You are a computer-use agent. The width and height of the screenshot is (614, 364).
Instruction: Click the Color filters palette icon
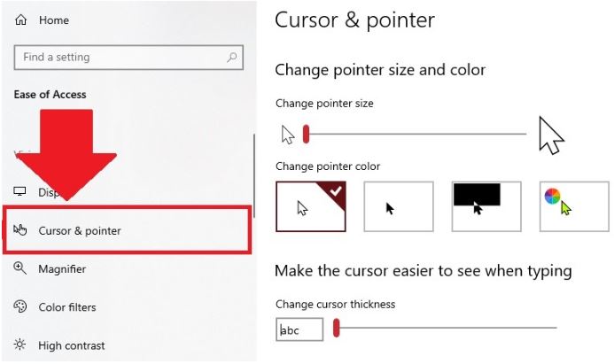(x=20, y=307)
